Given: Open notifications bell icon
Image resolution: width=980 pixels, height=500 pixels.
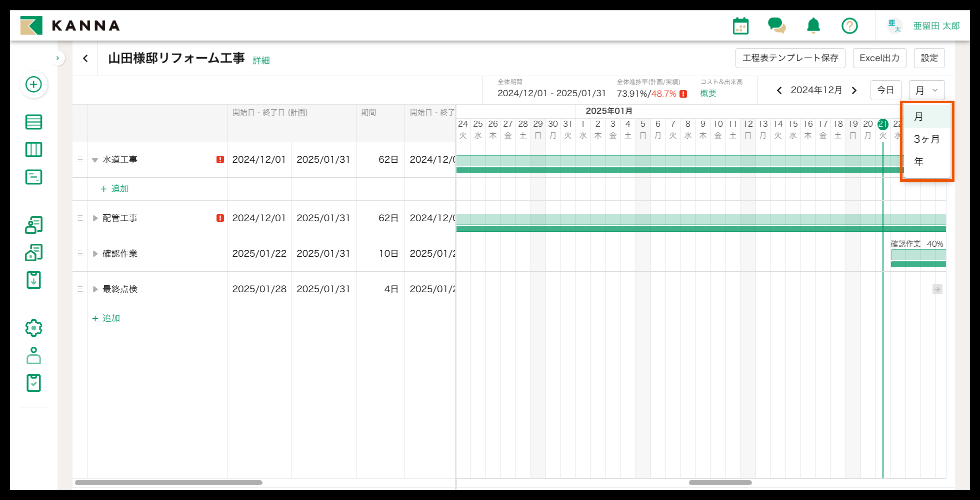Looking at the screenshot, I should pyautogui.click(x=813, y=26).
